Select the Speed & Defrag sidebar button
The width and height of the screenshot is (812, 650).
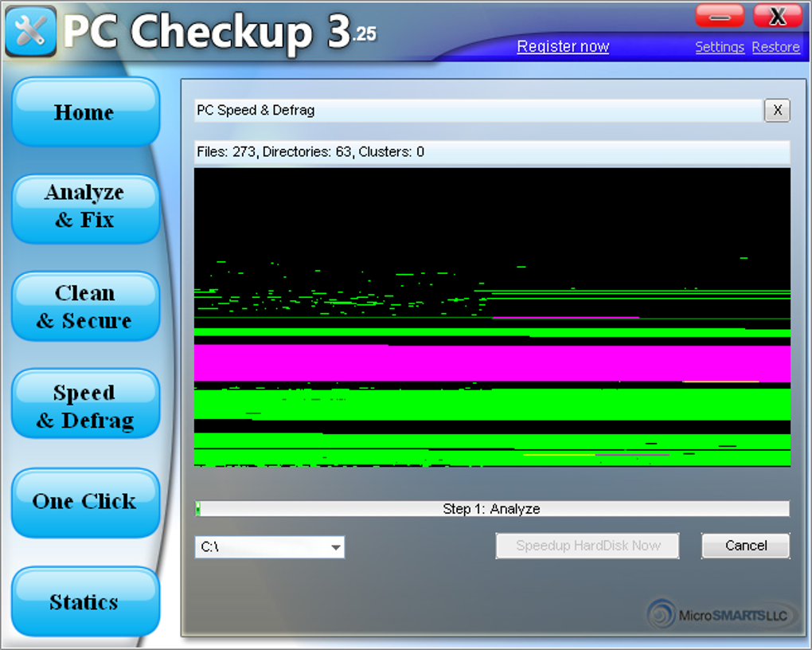coord(84,406)
